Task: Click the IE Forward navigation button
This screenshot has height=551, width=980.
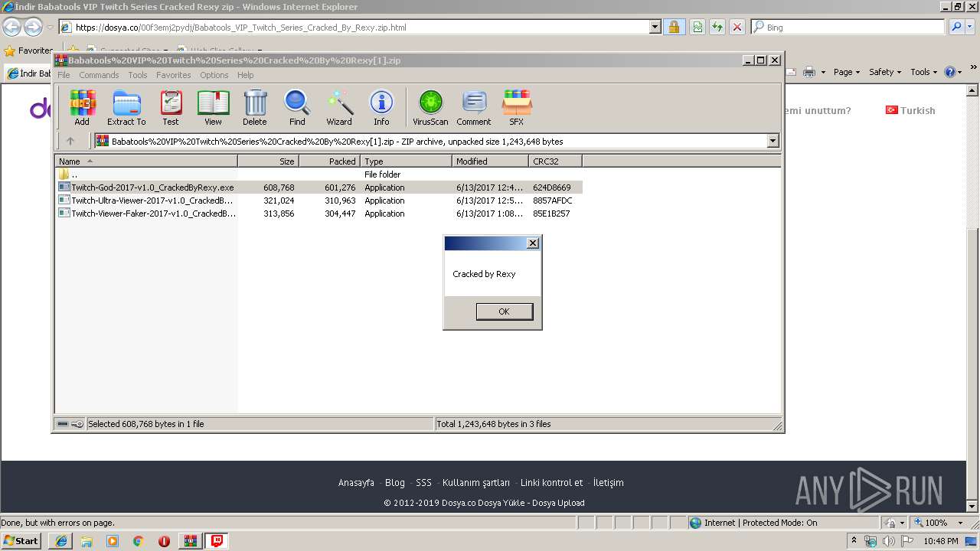Action: coord(33,28)
